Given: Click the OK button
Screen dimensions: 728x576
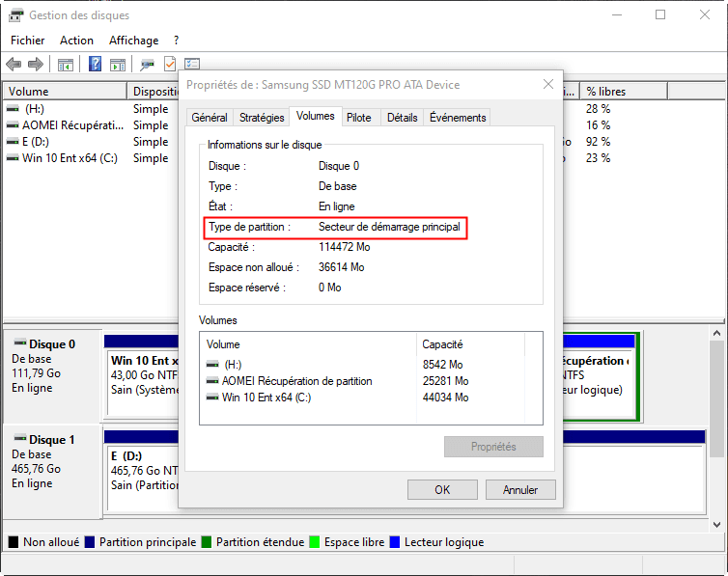Looking at the screenshot, I should (442, 490).
